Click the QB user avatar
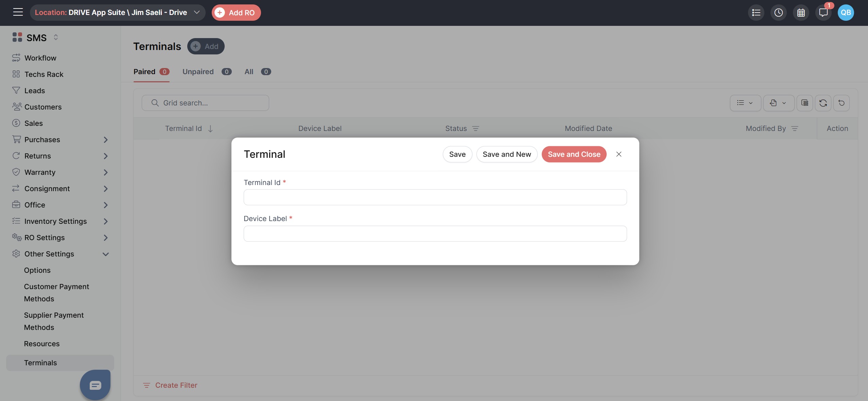Screen dimensions: 868x401 846,13
